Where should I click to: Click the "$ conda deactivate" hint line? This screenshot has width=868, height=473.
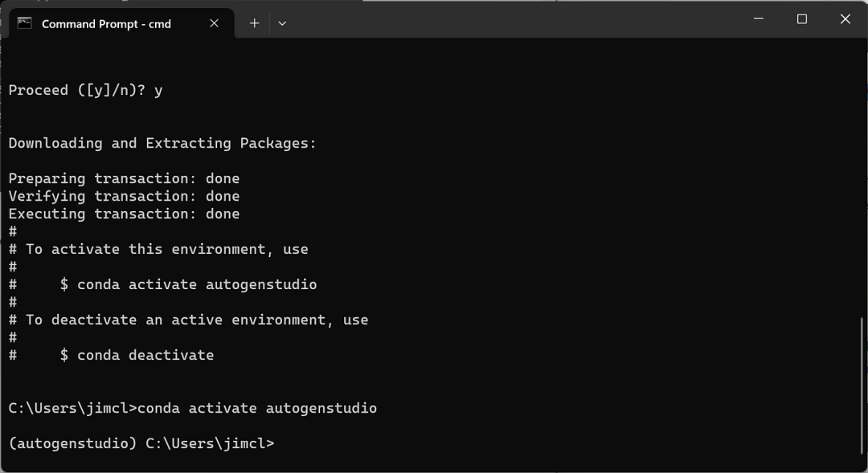pos(137,356)
